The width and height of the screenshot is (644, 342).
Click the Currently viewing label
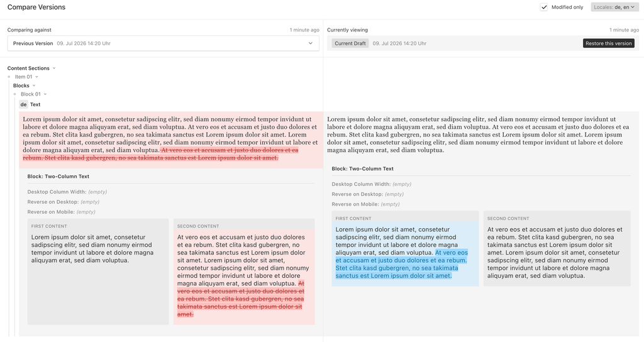pyautogui.click(x=347, y=30)
